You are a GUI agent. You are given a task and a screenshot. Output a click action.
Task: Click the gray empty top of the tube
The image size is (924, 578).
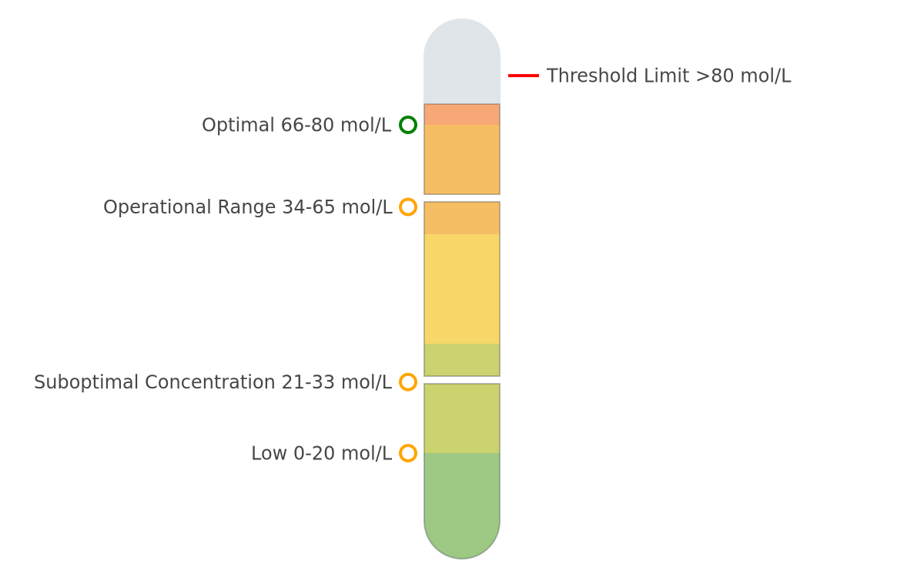point(462,62)
